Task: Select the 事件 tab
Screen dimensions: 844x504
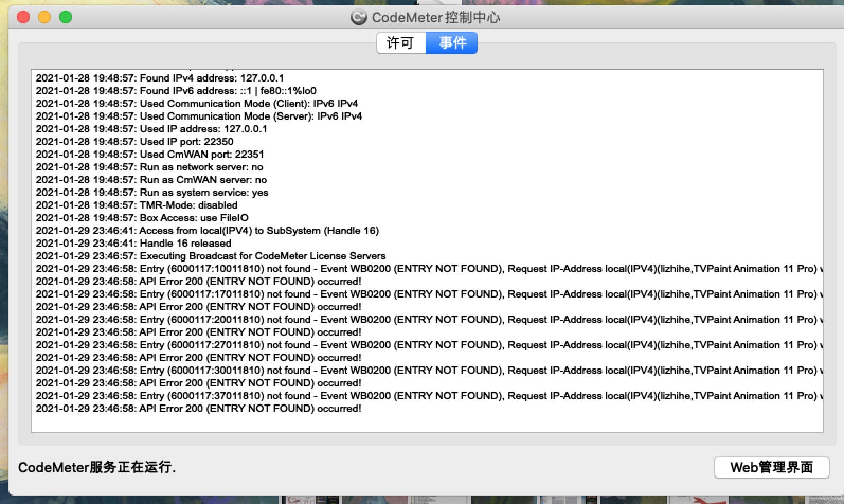Action: (x=452, y=43)
